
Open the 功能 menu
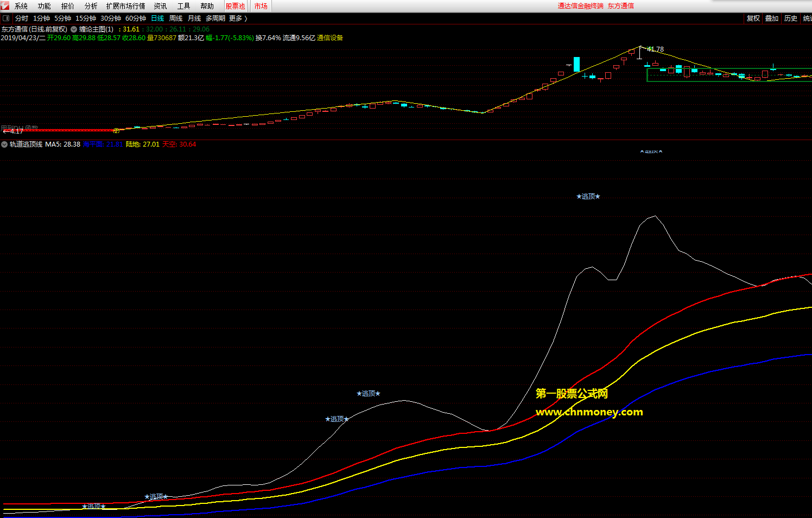pyautogui.click(x=45, y=6)
